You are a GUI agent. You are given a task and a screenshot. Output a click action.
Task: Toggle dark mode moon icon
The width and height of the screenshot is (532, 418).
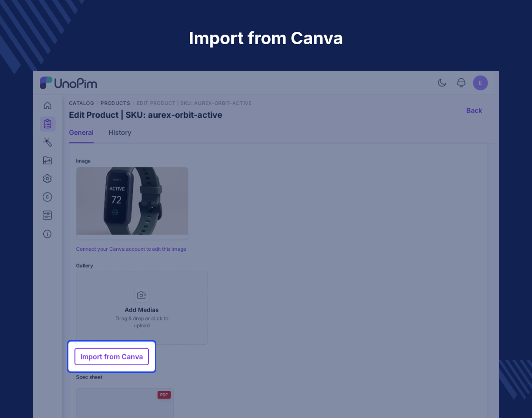(442, 83)
